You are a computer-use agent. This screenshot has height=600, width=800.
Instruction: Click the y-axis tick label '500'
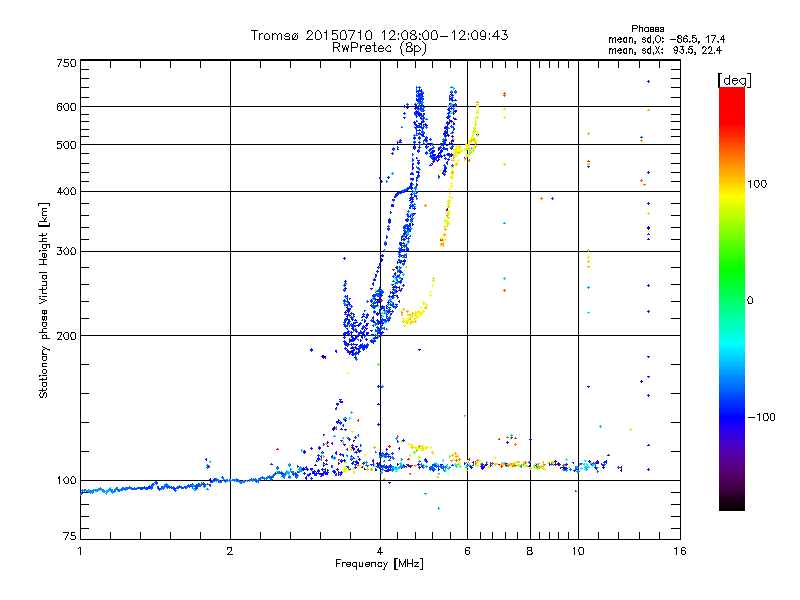[x=66, y=145]
